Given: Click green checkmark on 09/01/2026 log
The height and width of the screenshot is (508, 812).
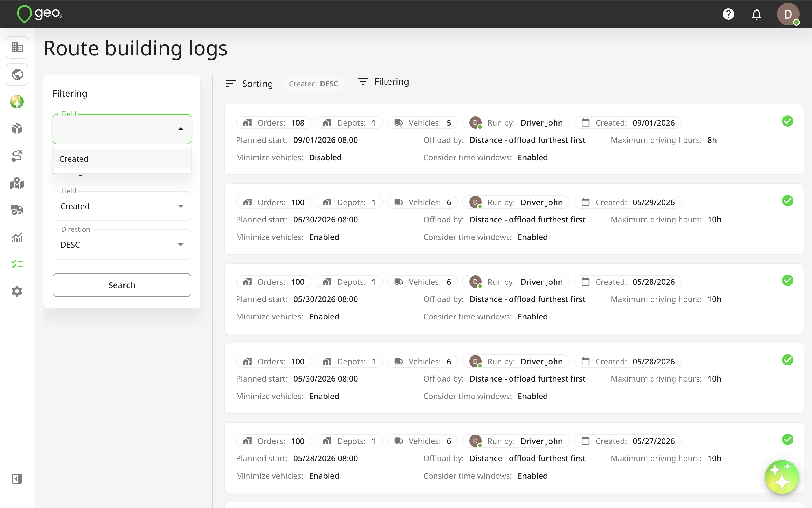Looking at the screenshot, I should point(787,121).
